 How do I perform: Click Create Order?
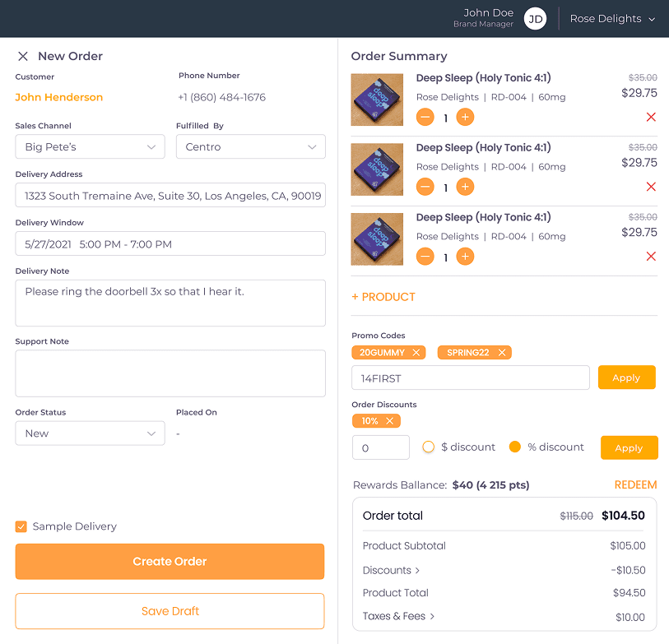170,561
